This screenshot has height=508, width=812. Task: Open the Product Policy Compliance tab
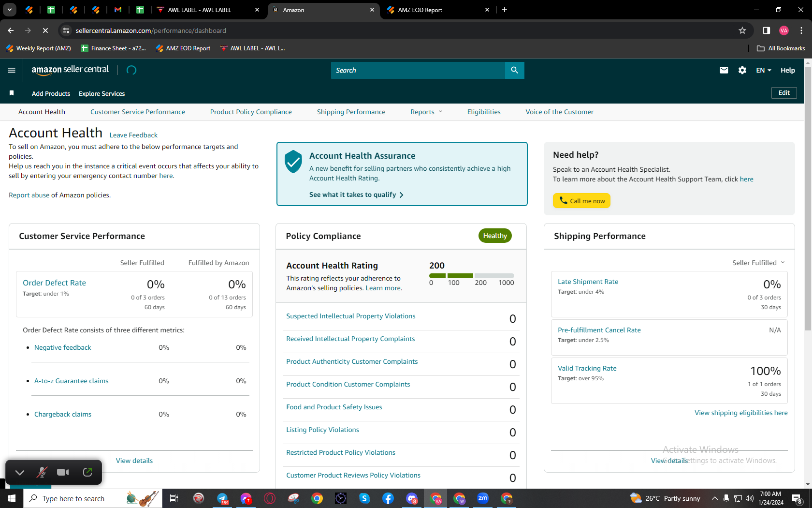pos(251,112)
